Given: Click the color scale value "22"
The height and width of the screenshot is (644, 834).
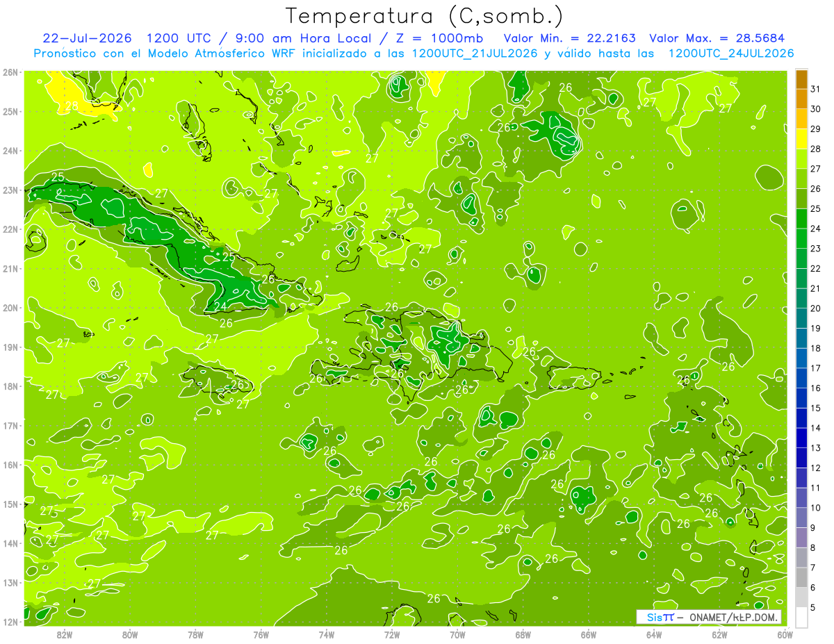Looking at the screenshot, I should click(x=815, y=269).
